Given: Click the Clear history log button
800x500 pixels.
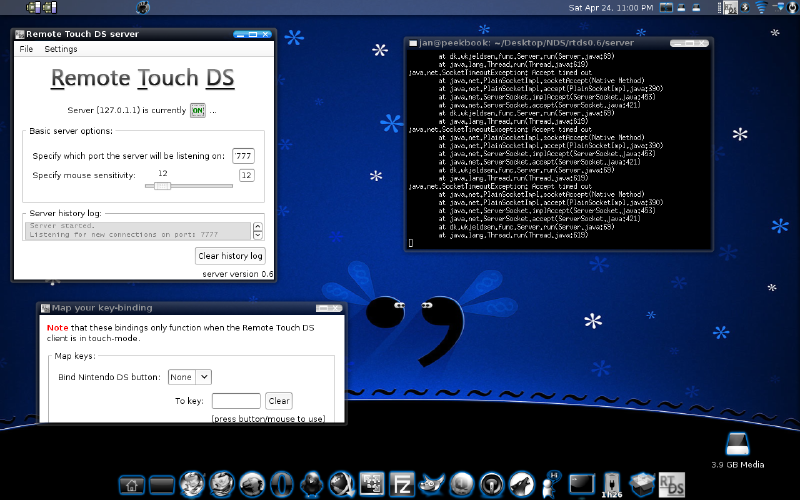Looking at the screenshot, I should click(x=230, y=256).
